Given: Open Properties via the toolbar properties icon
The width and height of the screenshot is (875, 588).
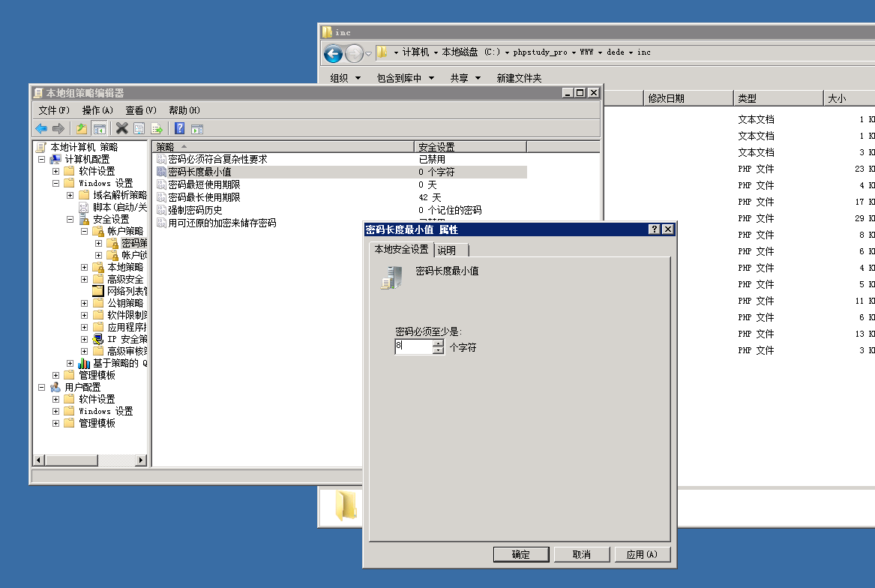Looking at the screenshot, I should tap(139, 128).
